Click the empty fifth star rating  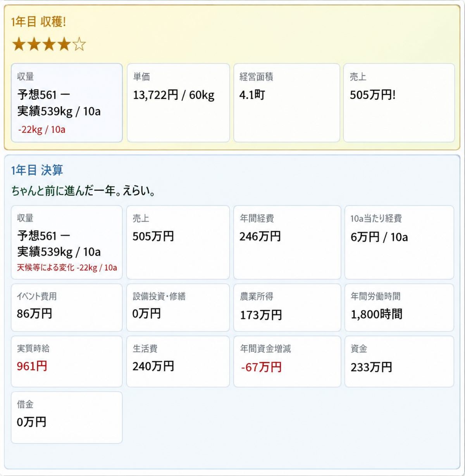pos(79,45)
